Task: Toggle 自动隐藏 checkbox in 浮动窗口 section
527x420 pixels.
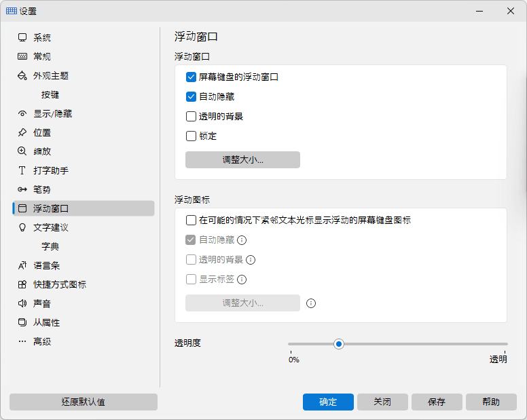Action: 191,97
